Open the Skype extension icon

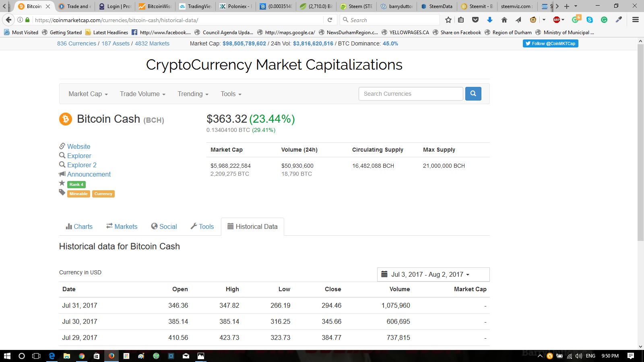pyautogui.click(x=590, y=20)
